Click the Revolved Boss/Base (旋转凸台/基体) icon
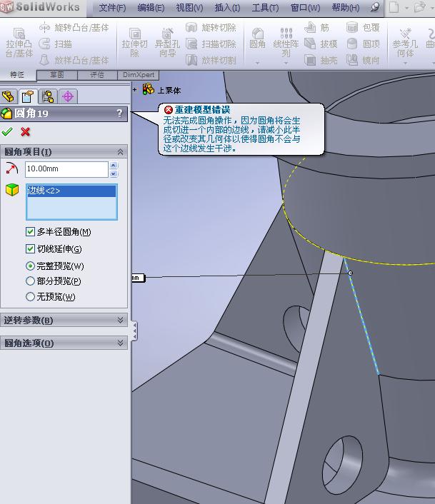The image size is (435, 504). (x=44, y=28)
